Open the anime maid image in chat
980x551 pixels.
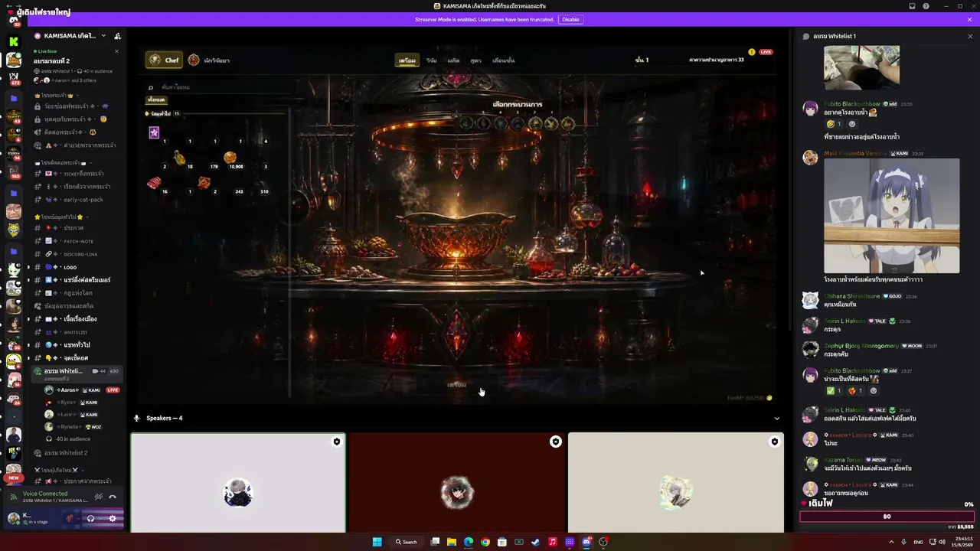[x=891, y=216]
